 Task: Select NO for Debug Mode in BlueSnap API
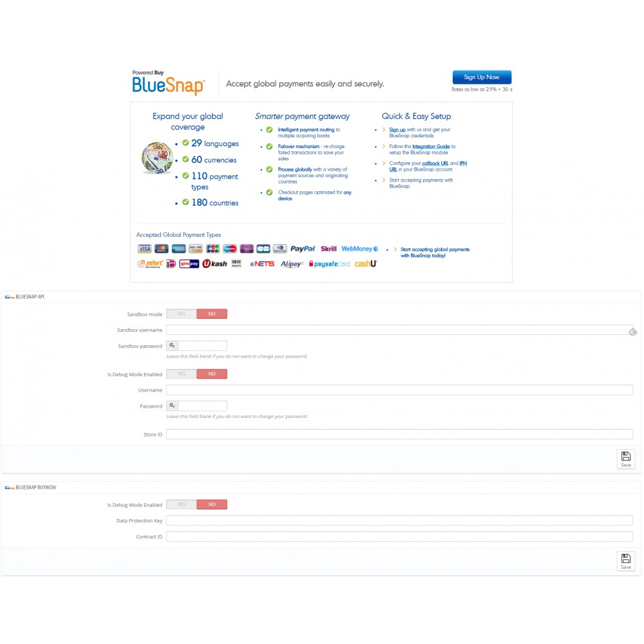tap(212, 374)
